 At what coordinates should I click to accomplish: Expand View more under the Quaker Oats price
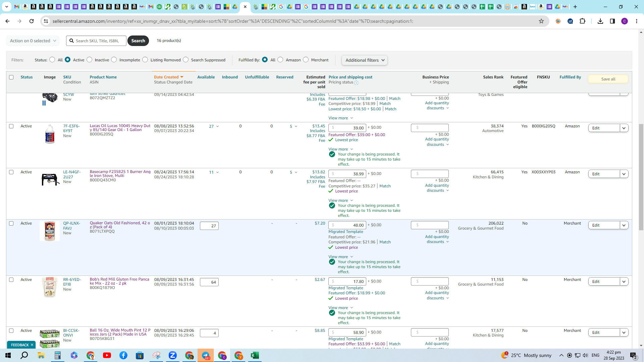pyautogui.click(x=341, y=257)
